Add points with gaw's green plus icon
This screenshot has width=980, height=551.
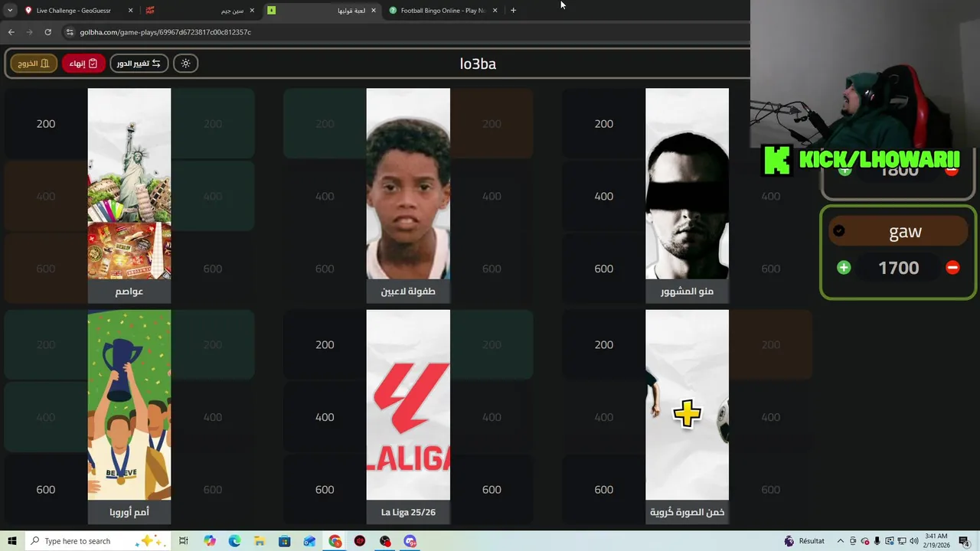click(844, 268)
